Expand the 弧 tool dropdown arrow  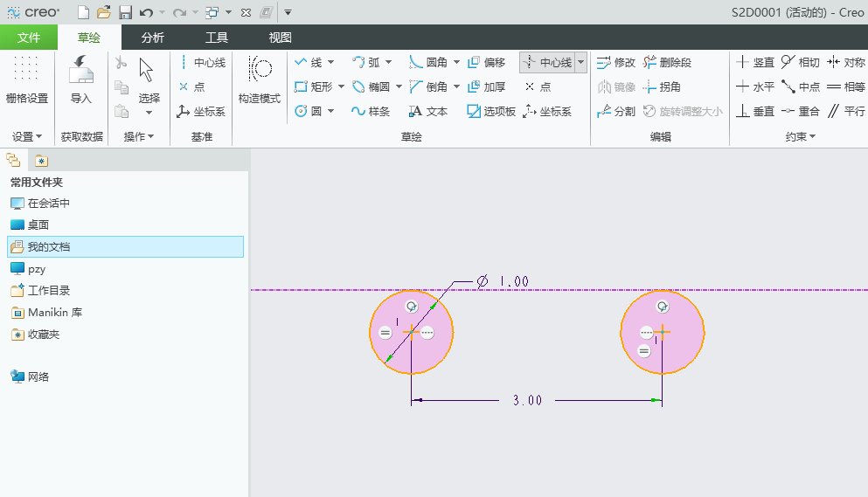click(389, 63)
